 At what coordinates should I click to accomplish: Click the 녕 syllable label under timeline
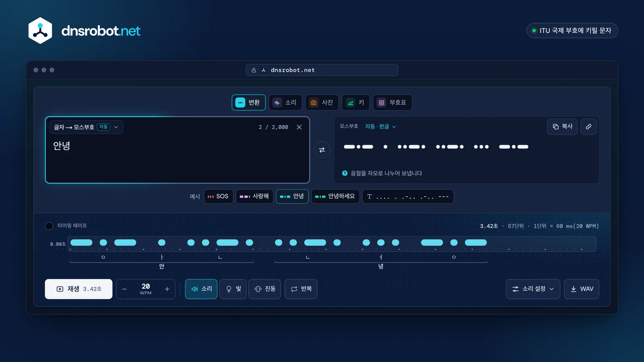(381, 266)
